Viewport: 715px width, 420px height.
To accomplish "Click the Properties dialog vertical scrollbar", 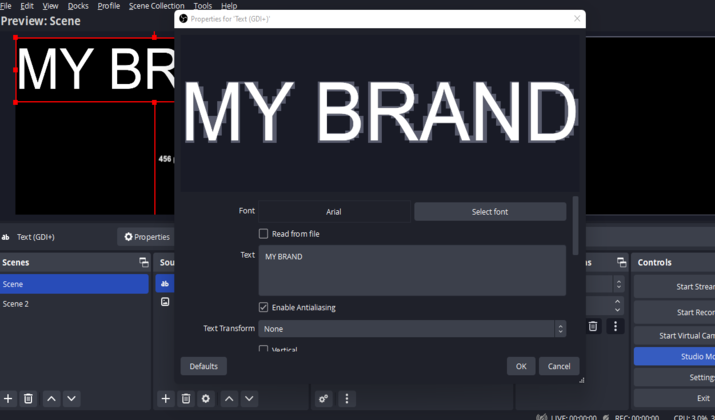I will (575, 226).
